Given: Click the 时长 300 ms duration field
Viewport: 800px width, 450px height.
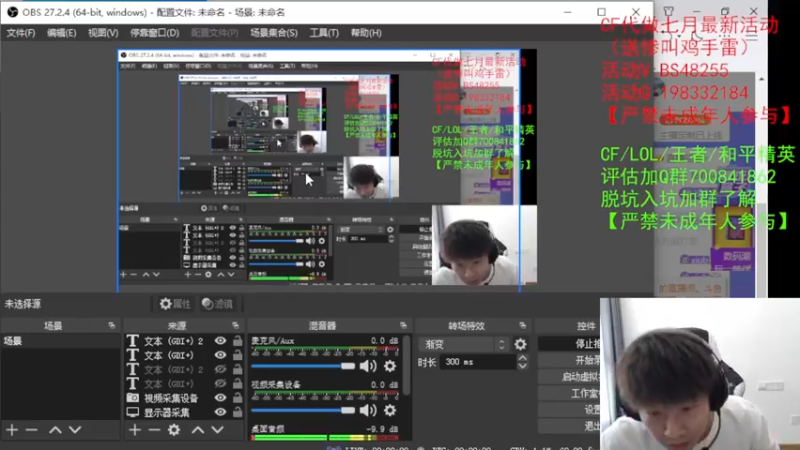Looking at the screenshot, I should point(478,362).
